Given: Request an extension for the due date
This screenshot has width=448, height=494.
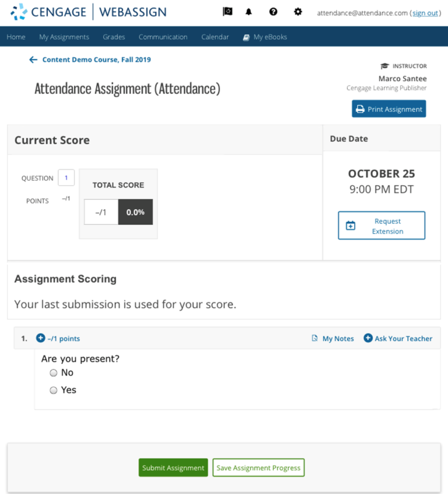Looking at the screenshot, I should pyautogui.click(x=381, y=225).
